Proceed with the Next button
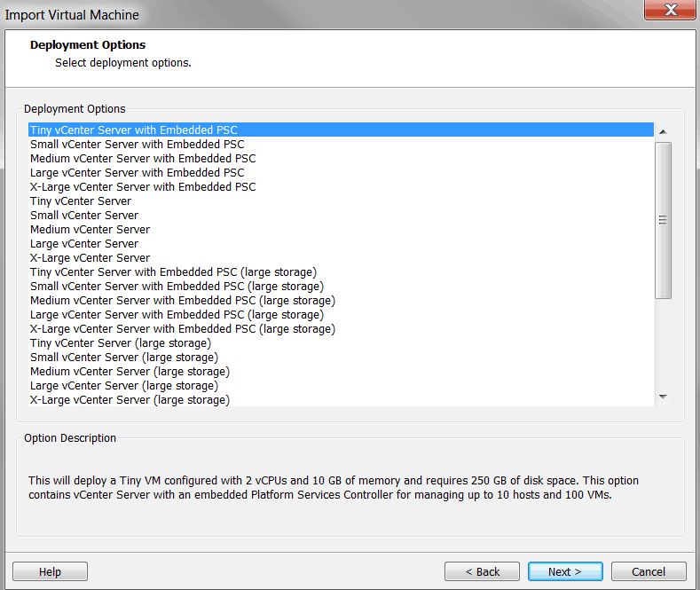Screen dimensions: 700x590 point(564,571)
